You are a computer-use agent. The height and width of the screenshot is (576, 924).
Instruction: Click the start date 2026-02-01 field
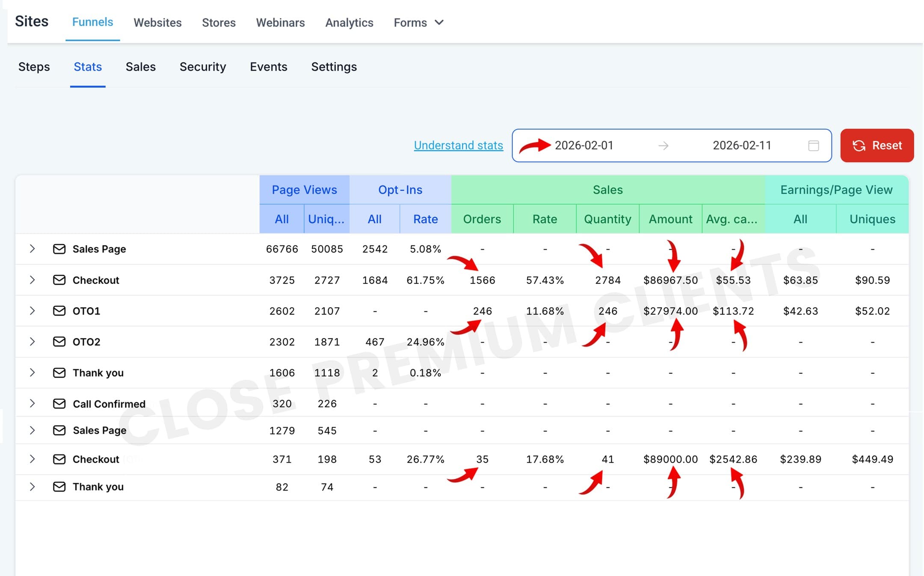pyautogui.click(x=583, y=145)
